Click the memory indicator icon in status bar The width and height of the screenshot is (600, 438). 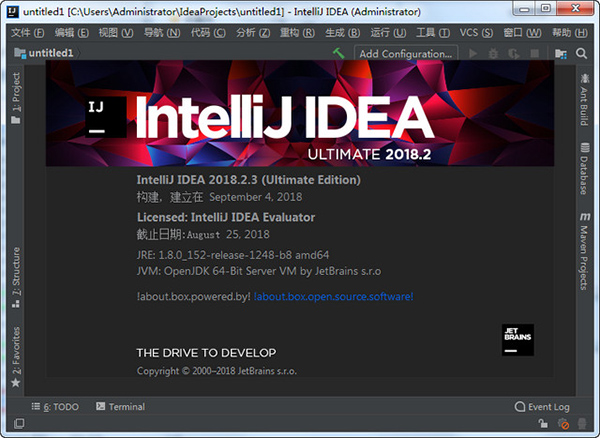click(582, 423)
